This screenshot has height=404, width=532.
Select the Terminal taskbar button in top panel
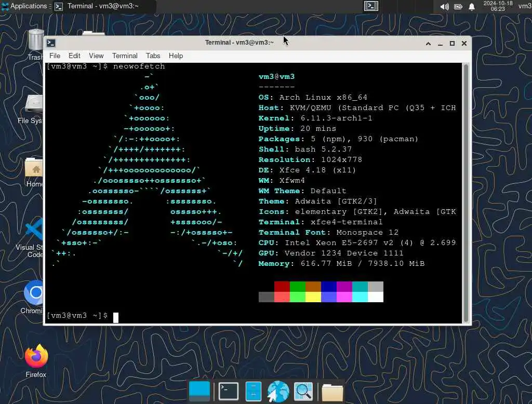pos(103,6)
